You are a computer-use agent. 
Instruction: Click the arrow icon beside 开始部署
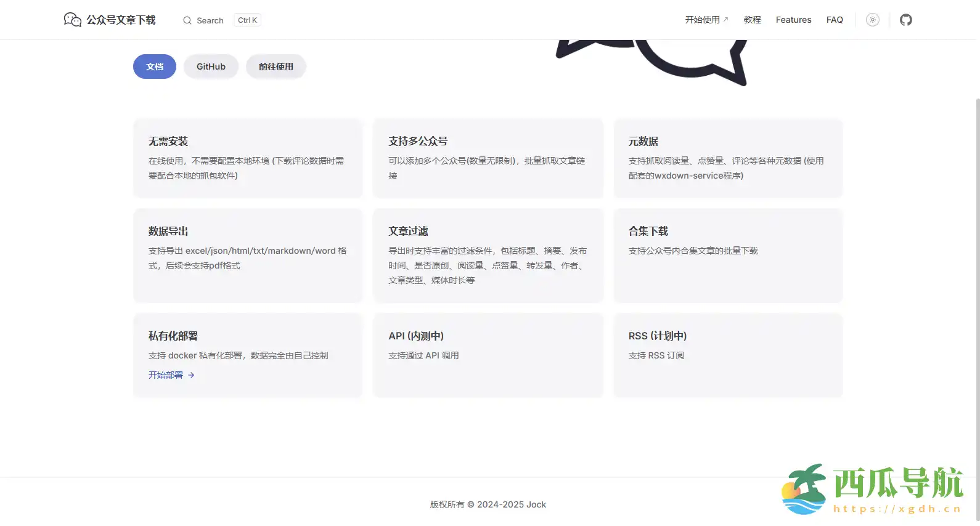coord(191,375)
